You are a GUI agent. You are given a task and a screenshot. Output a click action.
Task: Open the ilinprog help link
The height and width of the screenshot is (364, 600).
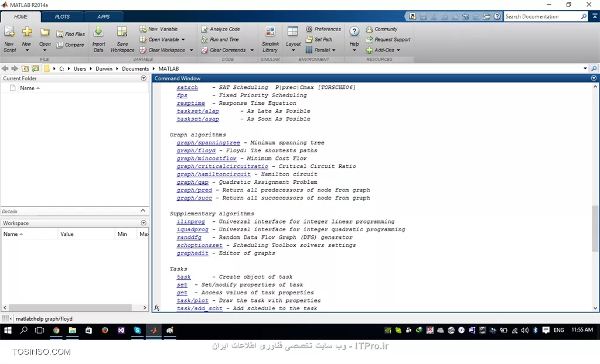coord(190,222)
